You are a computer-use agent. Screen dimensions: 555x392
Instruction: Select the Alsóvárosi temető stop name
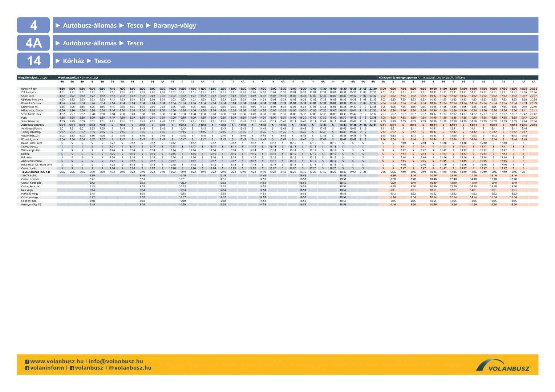(32, 161)
